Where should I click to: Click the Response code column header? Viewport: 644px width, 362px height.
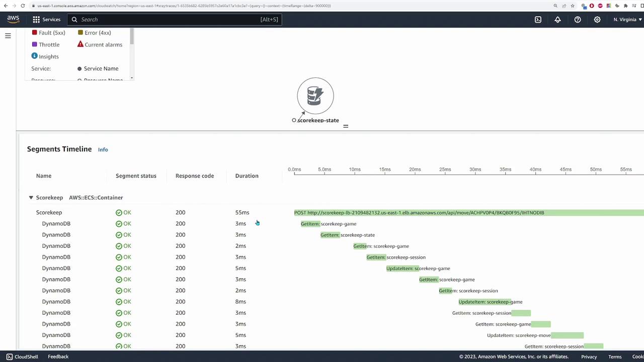click(195, 176)
